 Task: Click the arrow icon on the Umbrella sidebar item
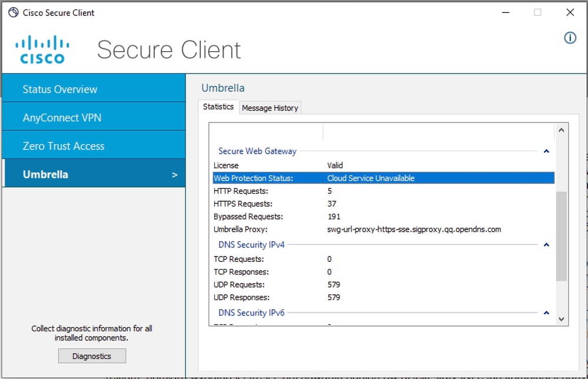point(174,175)
